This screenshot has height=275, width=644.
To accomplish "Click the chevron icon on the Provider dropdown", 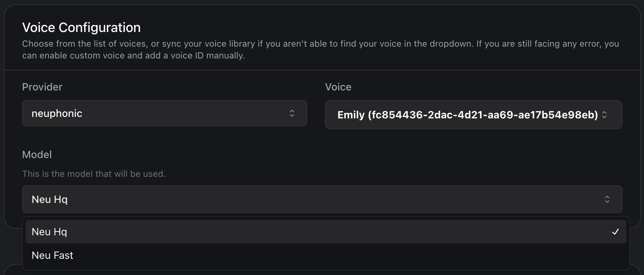I will (x=292, y=113).
